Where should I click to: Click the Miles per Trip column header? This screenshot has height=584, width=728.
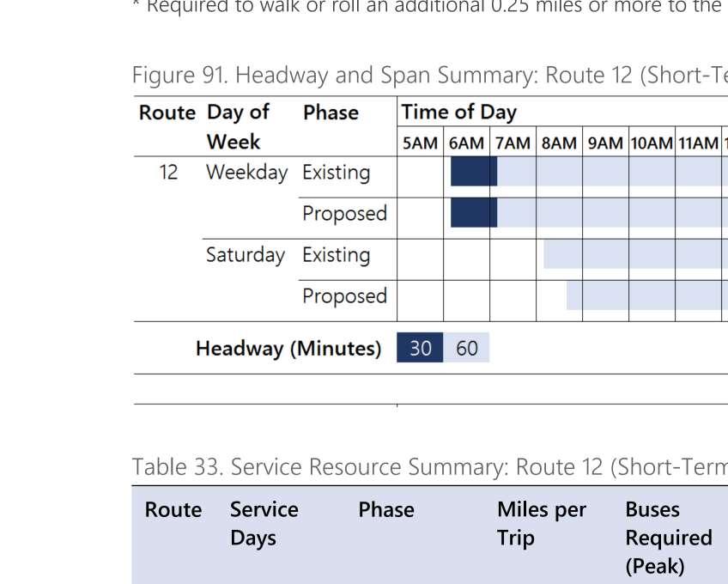click(542, 524)
